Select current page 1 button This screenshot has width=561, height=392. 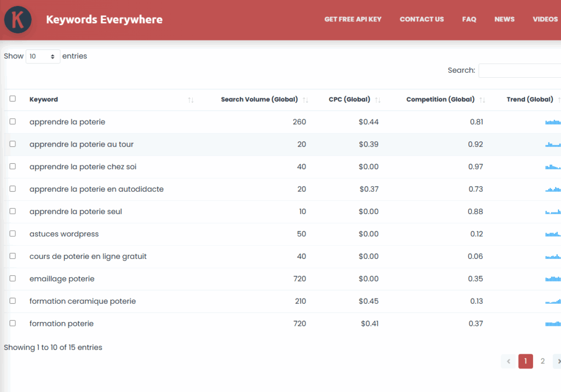pos(525,361)
